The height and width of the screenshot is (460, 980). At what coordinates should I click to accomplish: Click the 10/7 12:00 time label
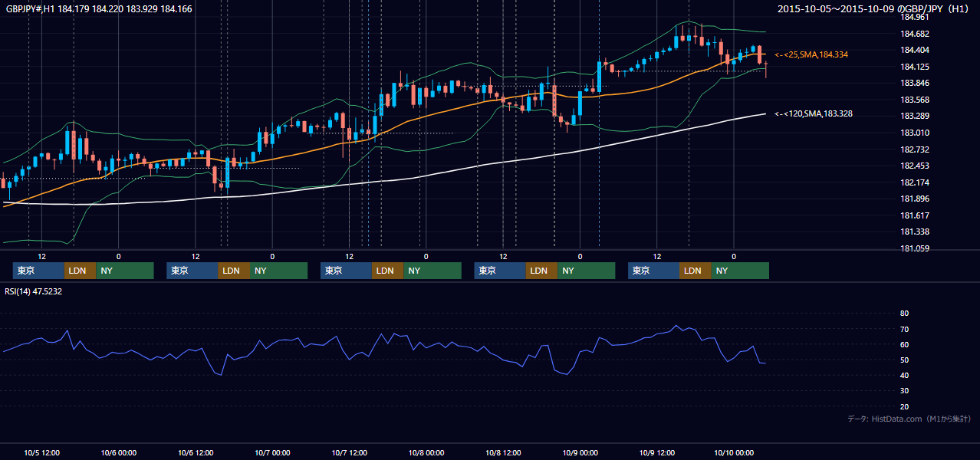350,452
